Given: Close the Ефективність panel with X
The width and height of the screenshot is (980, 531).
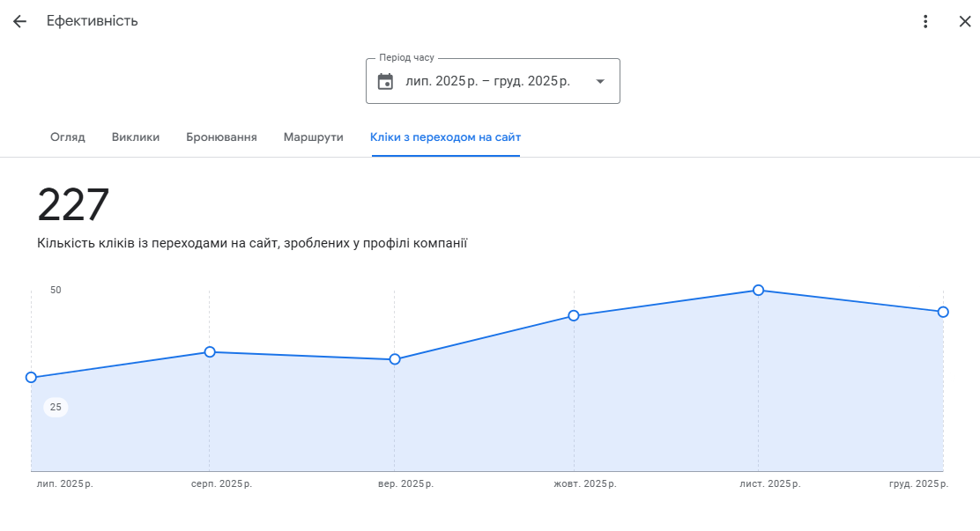Looking at the screenshot, I should (964, 21).
